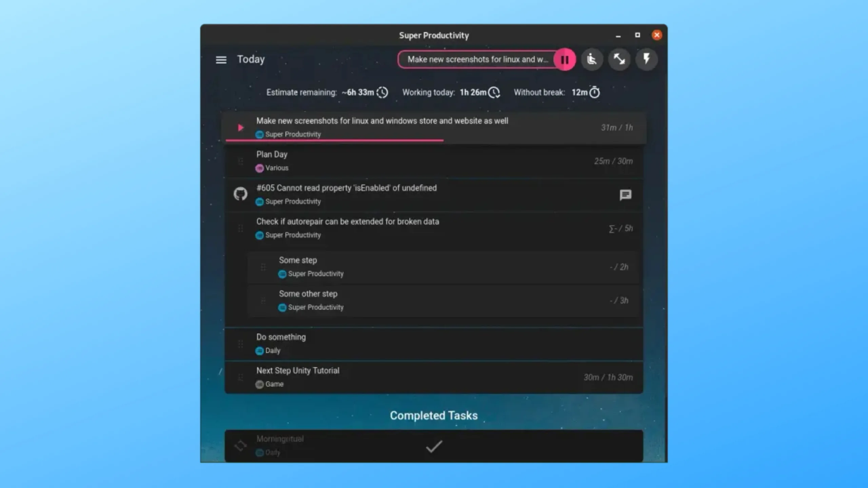Click the Completed Tasks heading
Screen dimensions: 868x488
click(x=434, y=416)
